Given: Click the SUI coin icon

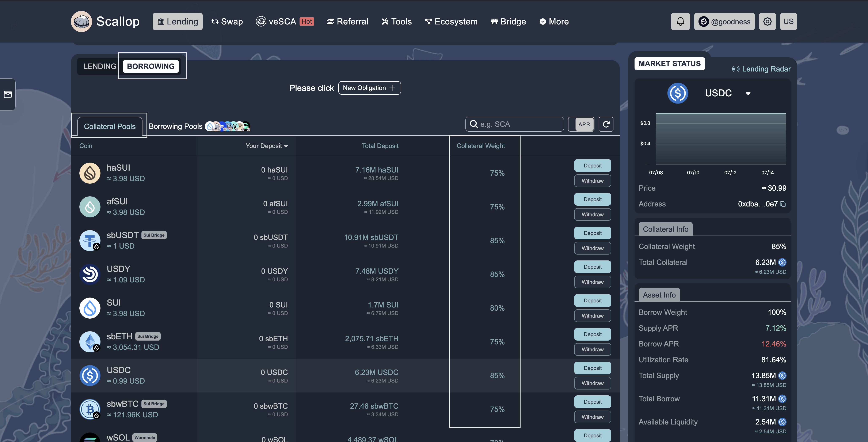Looking at the screenshot, I should (90, 308).
